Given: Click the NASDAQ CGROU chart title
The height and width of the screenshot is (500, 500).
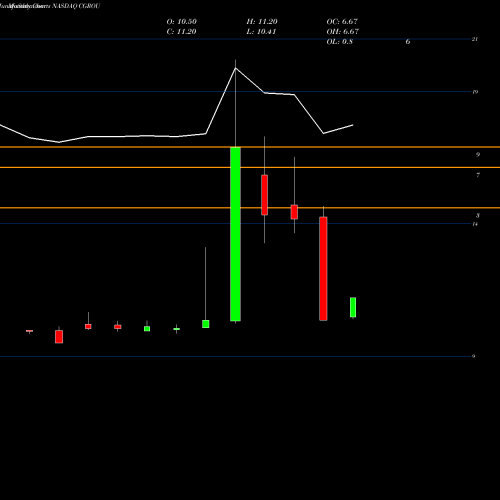Looking at the screenshot, I should (x=76, y=6).
